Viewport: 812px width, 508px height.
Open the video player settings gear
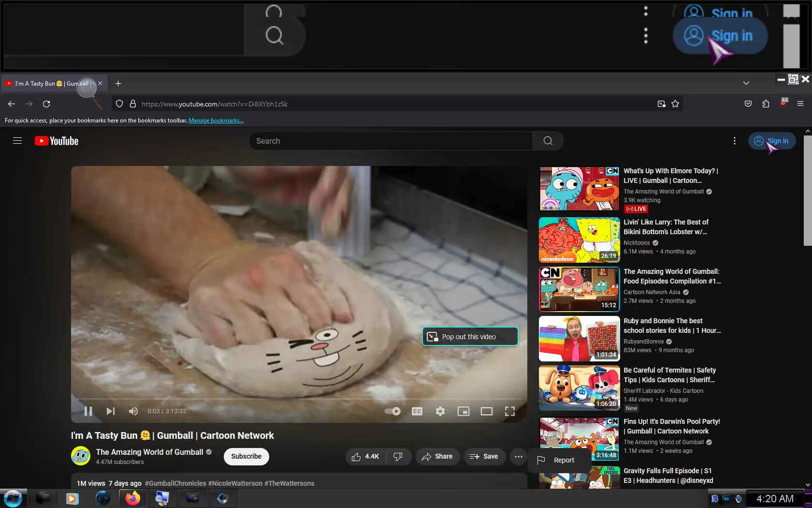[440, 411]
